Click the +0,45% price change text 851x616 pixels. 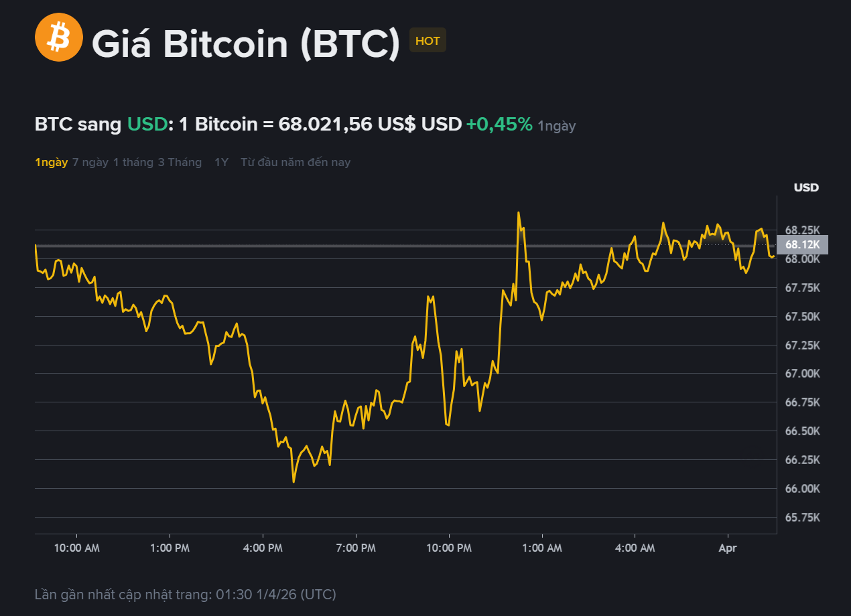click(x=499, y=124)
